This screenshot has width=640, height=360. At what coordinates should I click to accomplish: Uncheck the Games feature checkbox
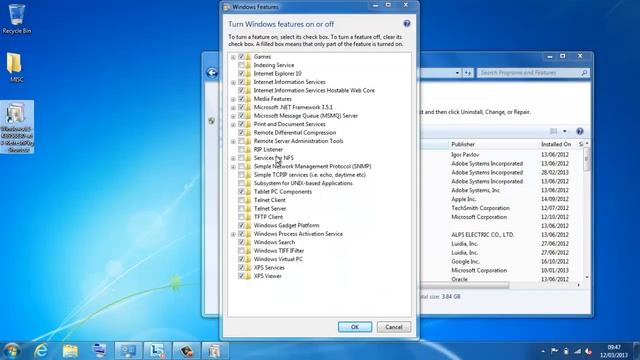241,57
